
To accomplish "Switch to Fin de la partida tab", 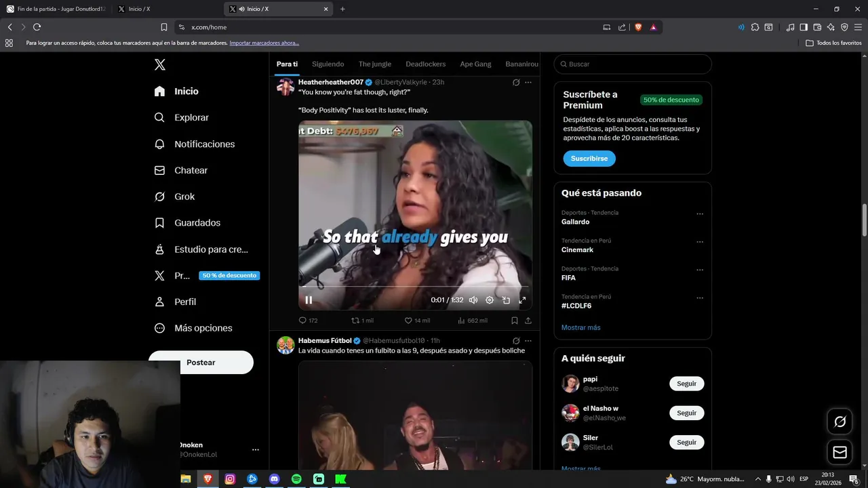I will (x=56, y=9).
